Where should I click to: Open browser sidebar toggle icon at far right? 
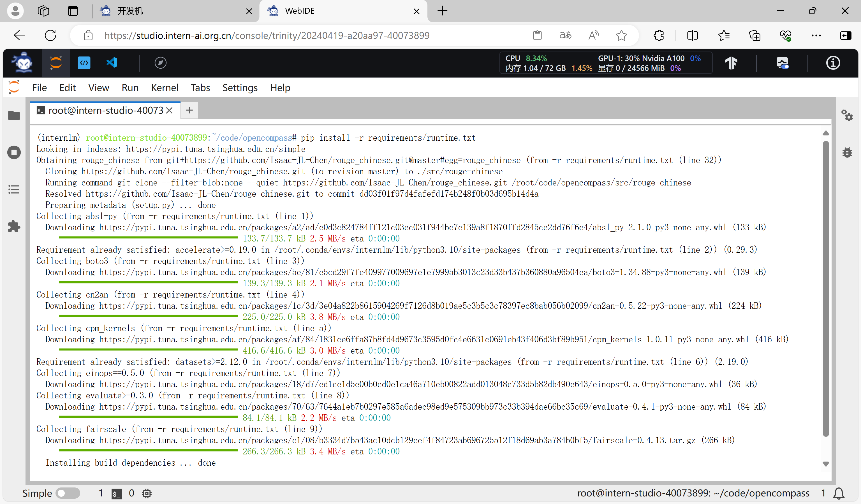click(x=846, y=35)
